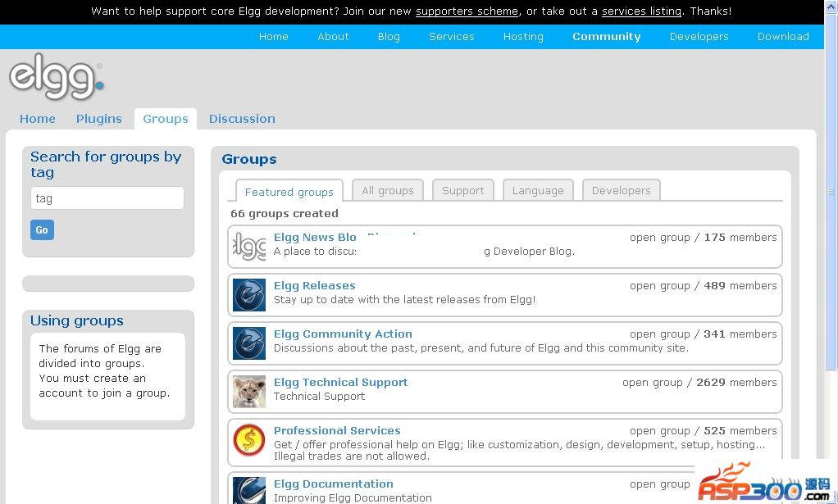
Task: Open the Elgg News Blog group avatar
Action: [249, 247]
